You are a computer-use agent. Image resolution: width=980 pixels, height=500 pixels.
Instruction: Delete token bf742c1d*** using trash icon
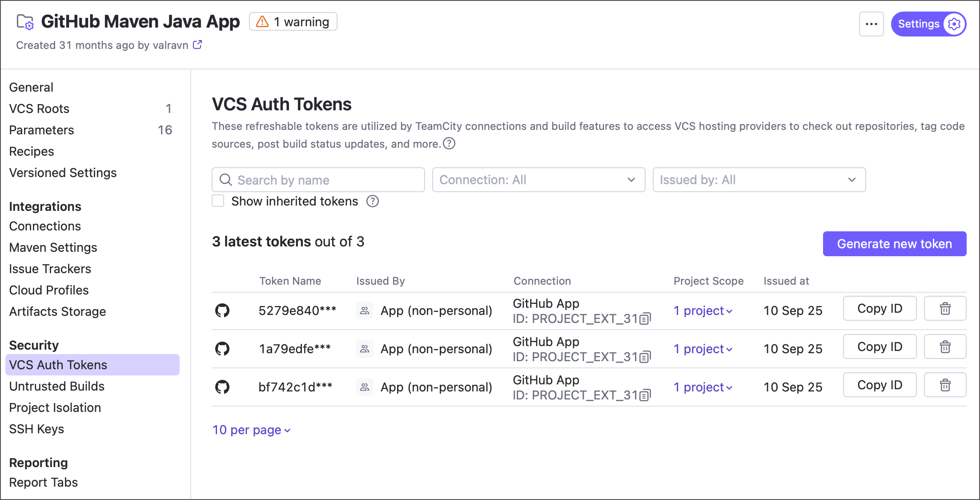[x=945, y=385]
